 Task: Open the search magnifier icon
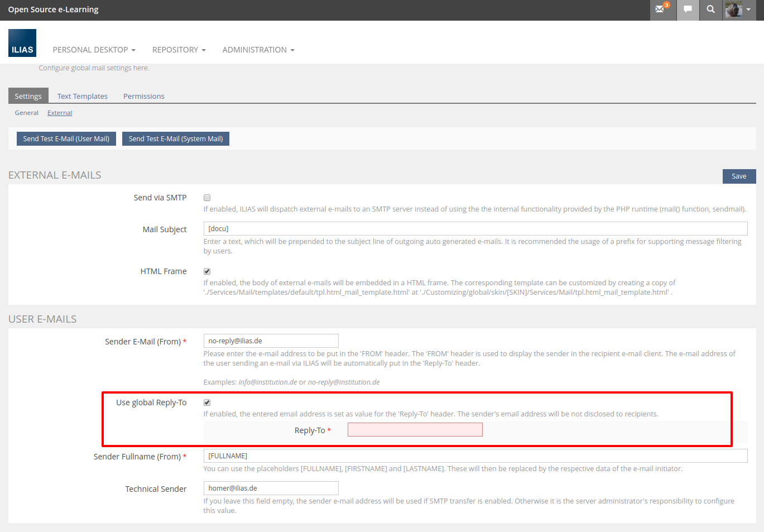point(710,9)
